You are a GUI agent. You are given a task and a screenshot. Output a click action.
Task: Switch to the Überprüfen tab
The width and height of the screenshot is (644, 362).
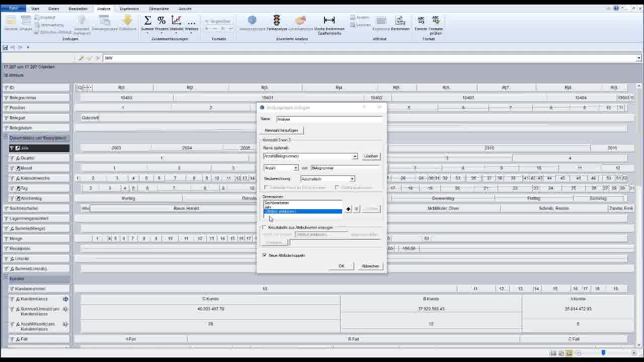click(x=159, y=9)
